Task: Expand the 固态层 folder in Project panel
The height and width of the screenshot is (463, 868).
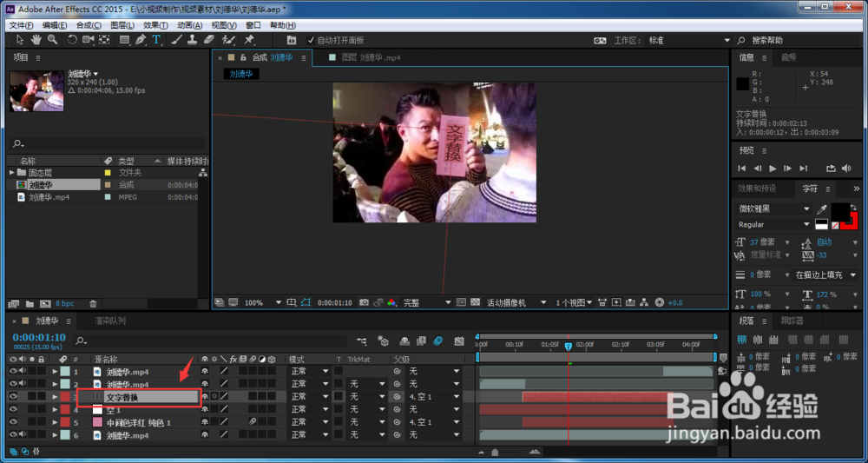Action: 12,173
